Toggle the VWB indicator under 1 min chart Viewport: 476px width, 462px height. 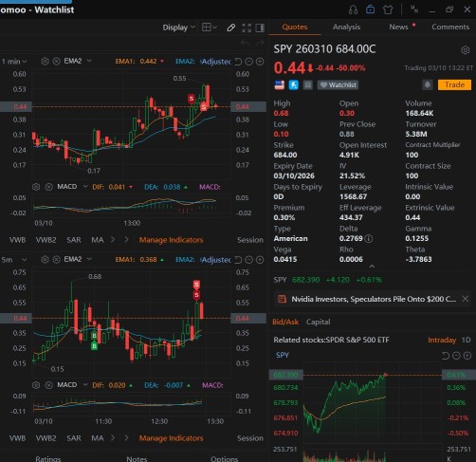point(17,240)
